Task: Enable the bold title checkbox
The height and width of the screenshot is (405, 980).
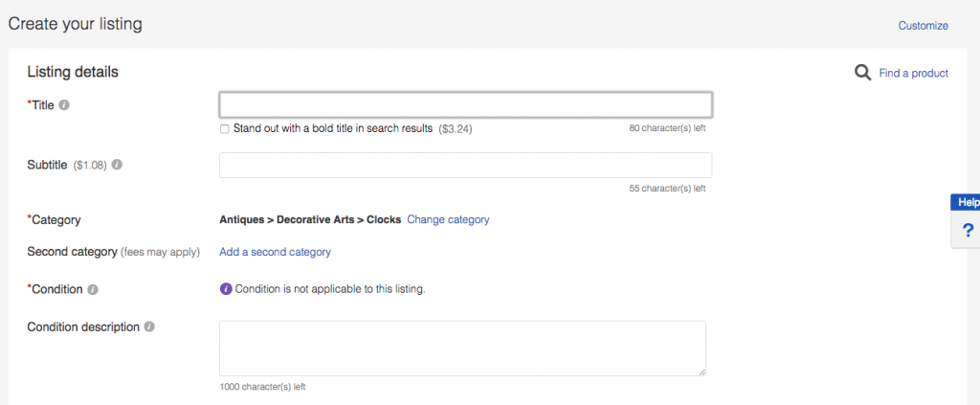Action: coord(225,128)
